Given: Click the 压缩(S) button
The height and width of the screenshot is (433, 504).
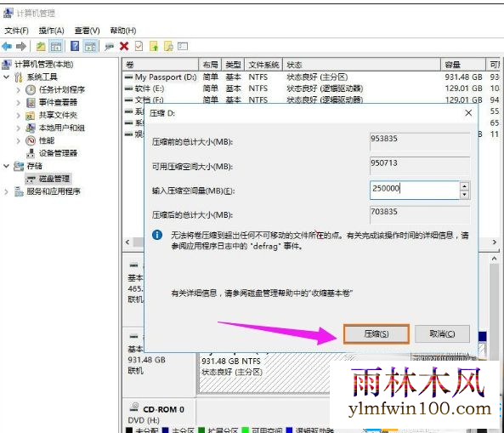Looking at the screenshot, I should coord(377,334).
